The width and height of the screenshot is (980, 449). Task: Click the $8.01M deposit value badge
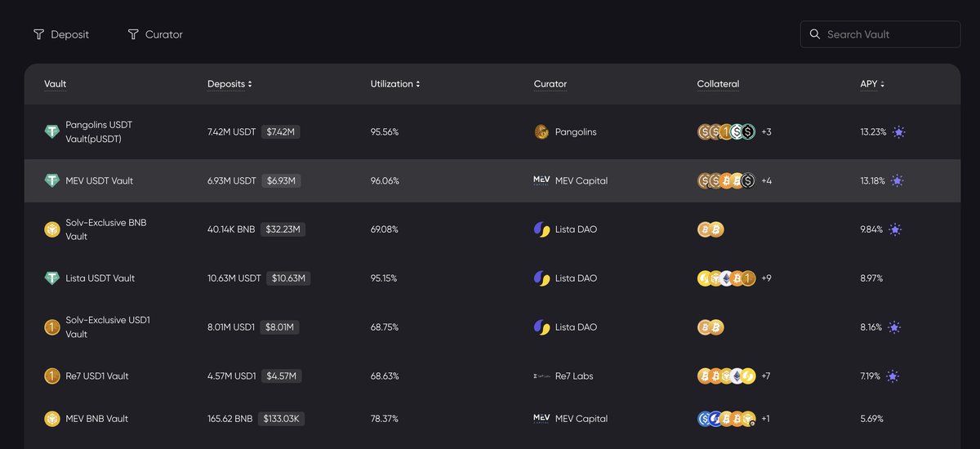click(x=280, y=327)
